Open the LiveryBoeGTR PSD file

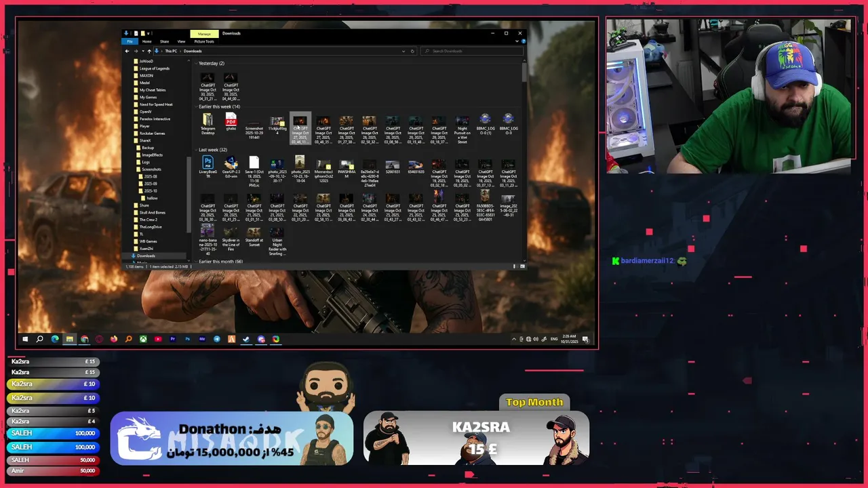[x=208, y=167]
